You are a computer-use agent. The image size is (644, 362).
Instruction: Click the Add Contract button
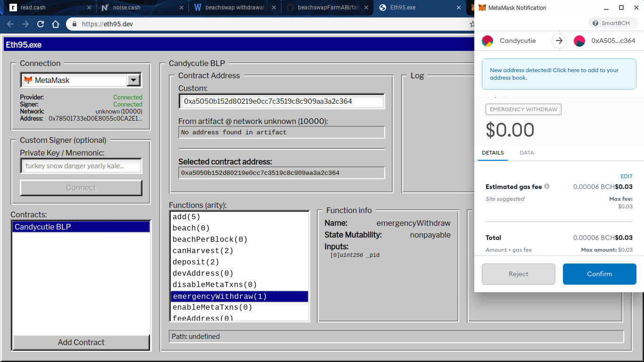coord(81,342)
